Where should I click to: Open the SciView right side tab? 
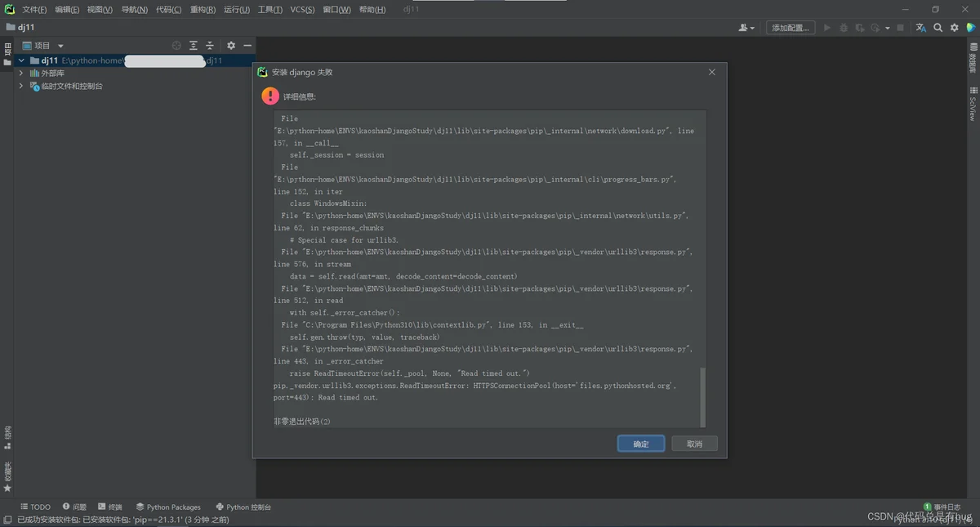(x=973, y=104)
